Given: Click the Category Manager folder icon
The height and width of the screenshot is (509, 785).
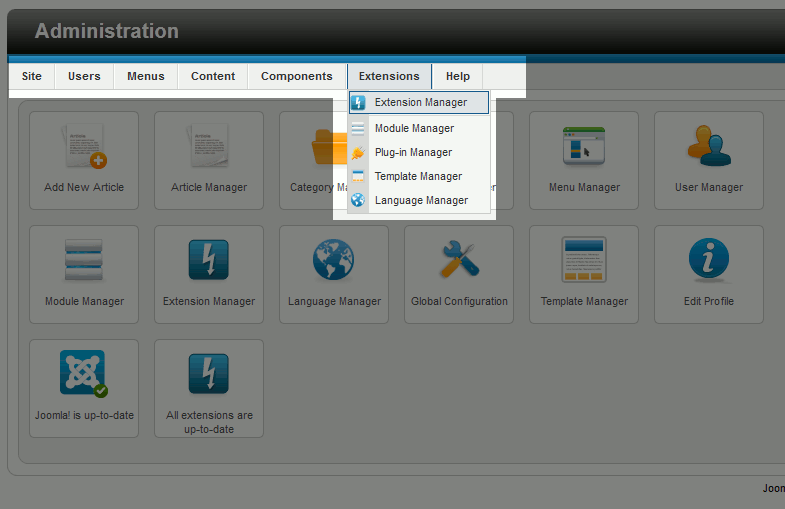Looking at the screenshot, I should [x=329, y=147].
